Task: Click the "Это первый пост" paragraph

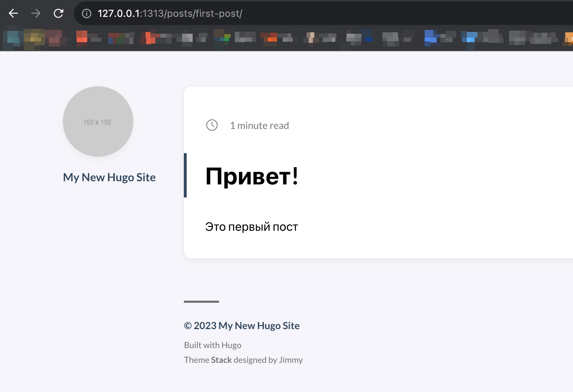Action: tap(251, 227)
